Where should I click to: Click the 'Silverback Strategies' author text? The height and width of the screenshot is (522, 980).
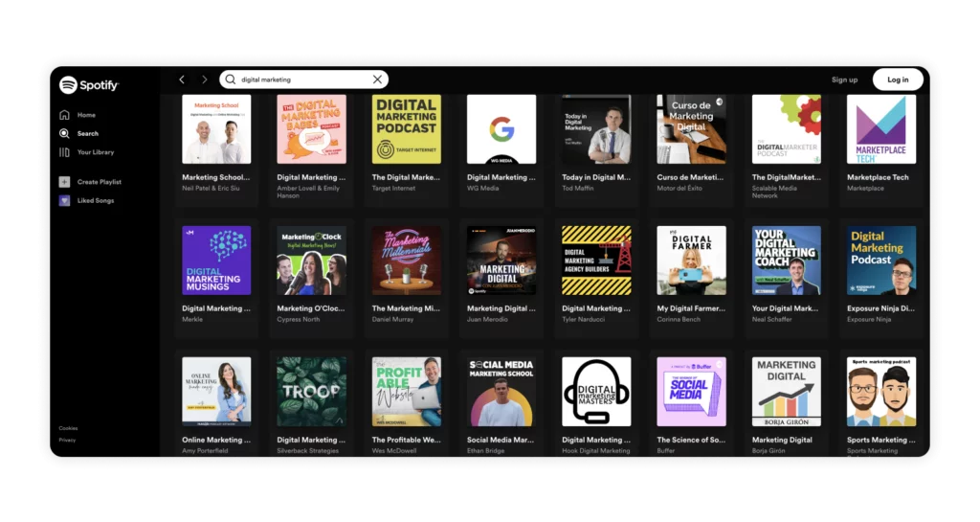click(x=307, y=451)
